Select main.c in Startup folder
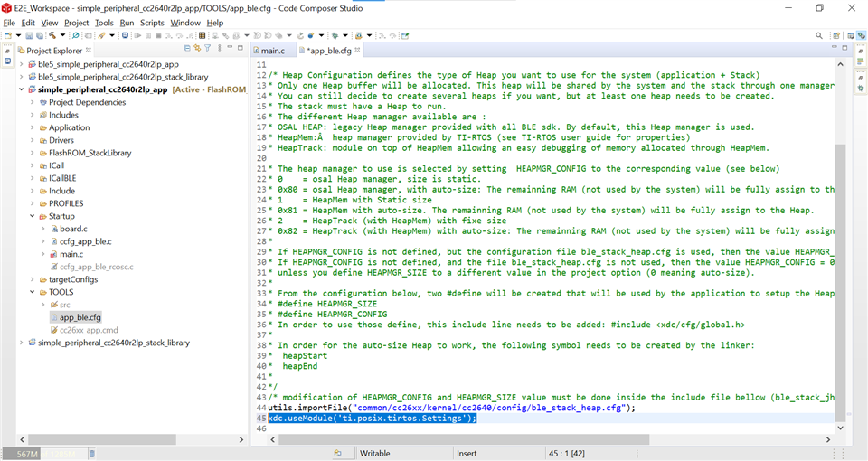This screenshot has width=868, height=461. [x=71, y=255]
